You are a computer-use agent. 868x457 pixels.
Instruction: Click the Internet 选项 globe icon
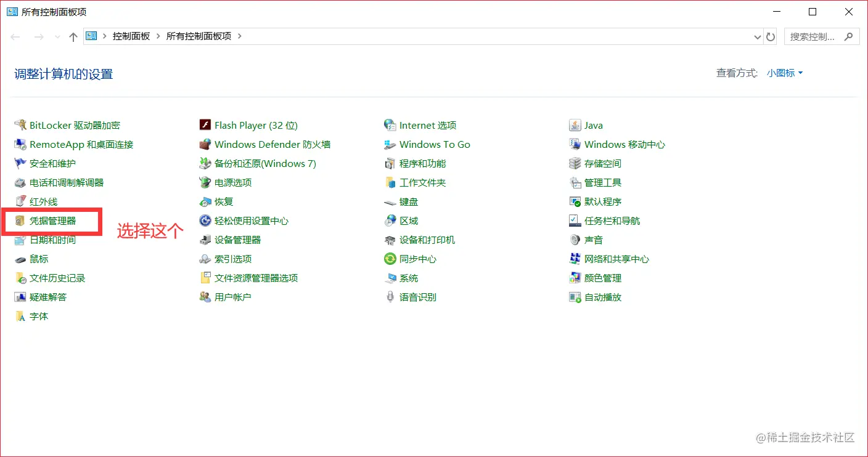[x=390, y=125]
